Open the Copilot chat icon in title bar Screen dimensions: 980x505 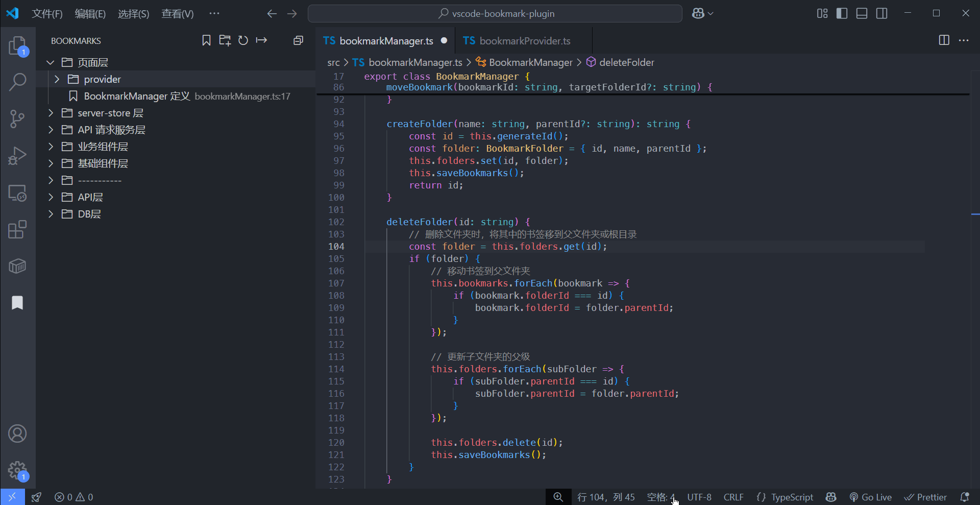(x=698, y=14)
